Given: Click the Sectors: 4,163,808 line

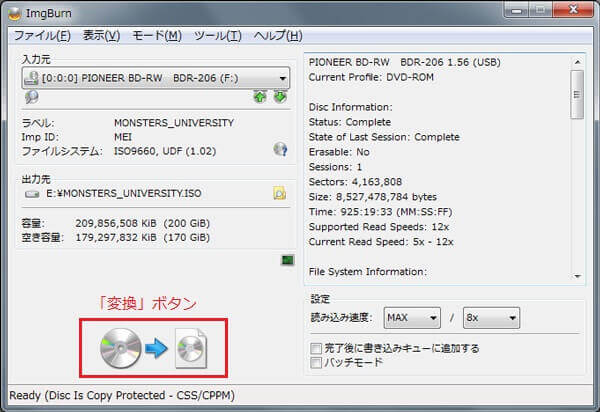Looking at the screenshot, I should click(x=355, y=182).
